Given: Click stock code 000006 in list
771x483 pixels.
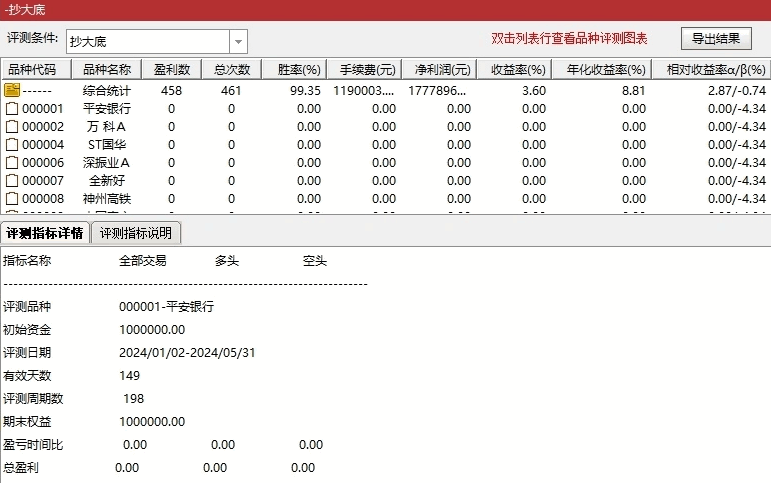Looking at the screenshot, I should [x=43, y=163].
